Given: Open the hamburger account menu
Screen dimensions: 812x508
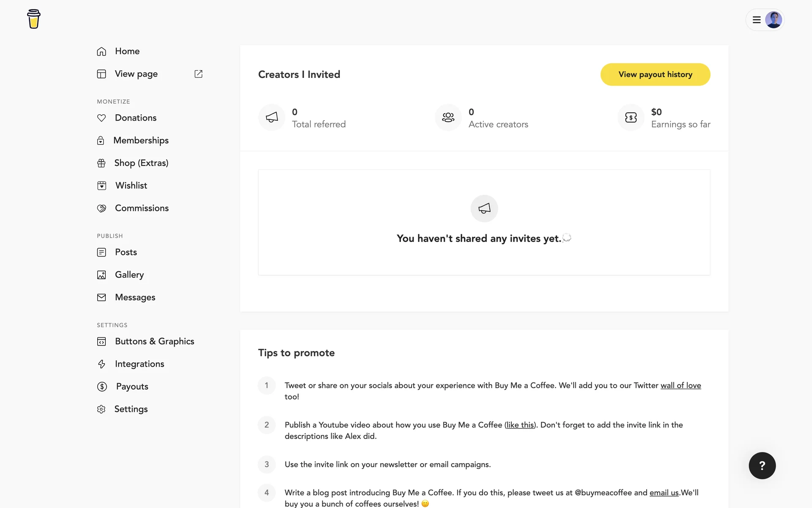Looking at the screenshot, I should tap(757, 20).
